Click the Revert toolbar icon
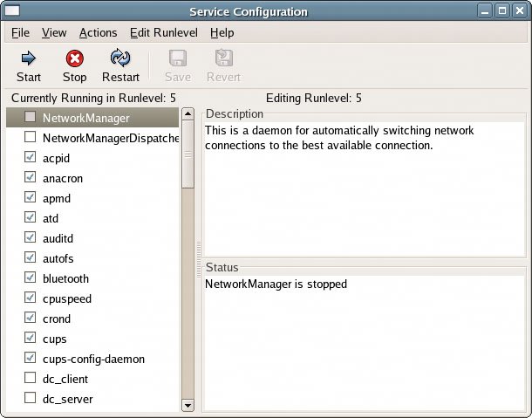 click(223, 58)
